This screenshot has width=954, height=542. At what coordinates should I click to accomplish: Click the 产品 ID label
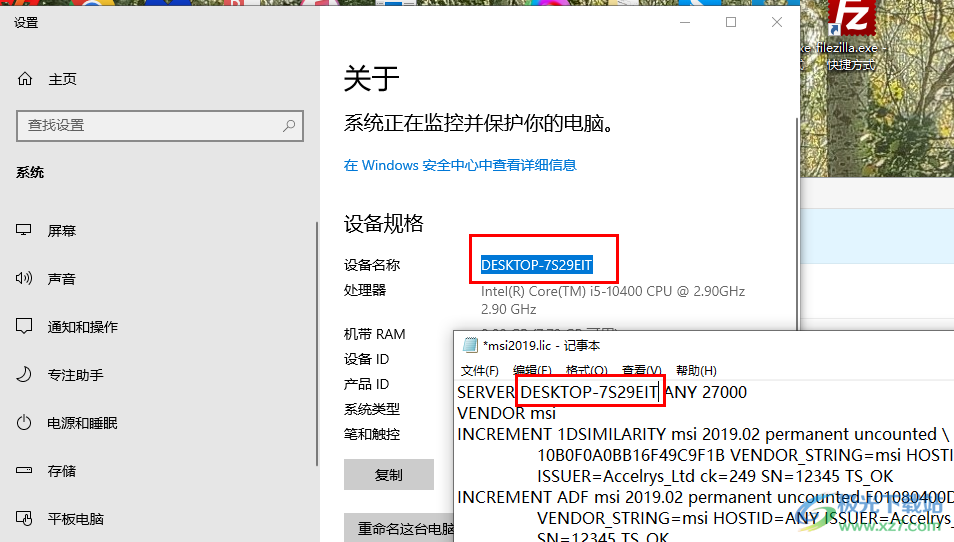click(366, 384)
